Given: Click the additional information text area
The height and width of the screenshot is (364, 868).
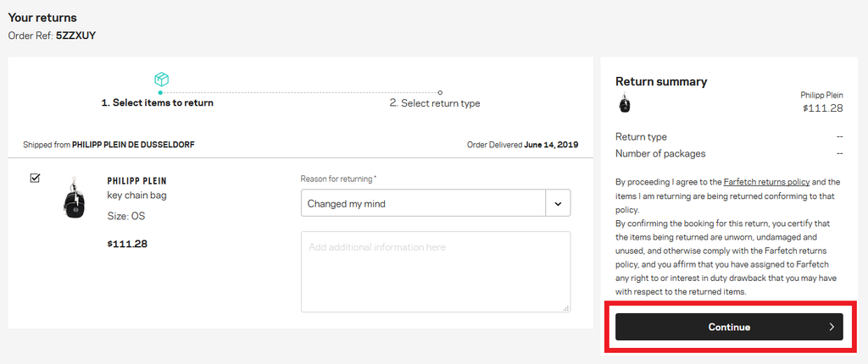Looking at the screenshot, I should point(436,272).
